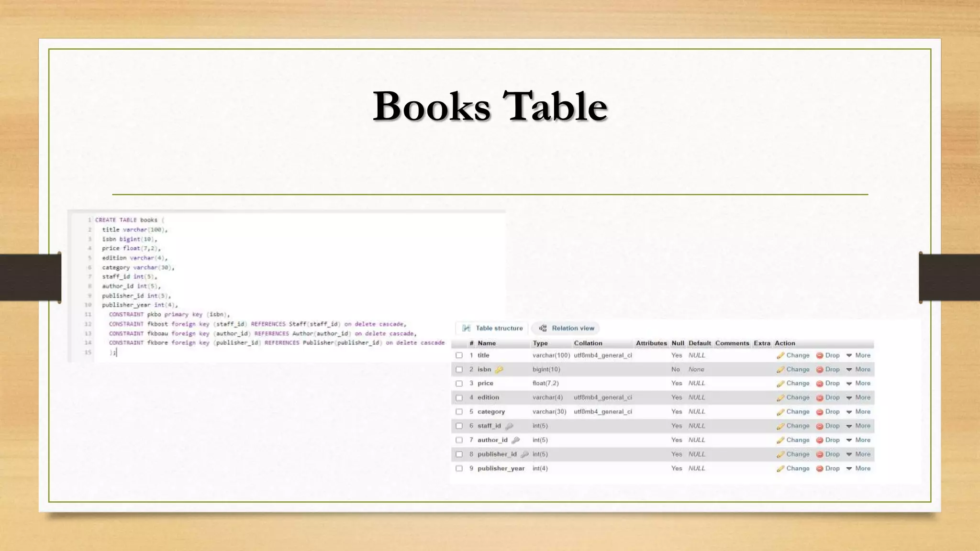The image size is (980, 551).
Task: Click red Drop icon for publisher_year row
Action: (x=820, y=468)
